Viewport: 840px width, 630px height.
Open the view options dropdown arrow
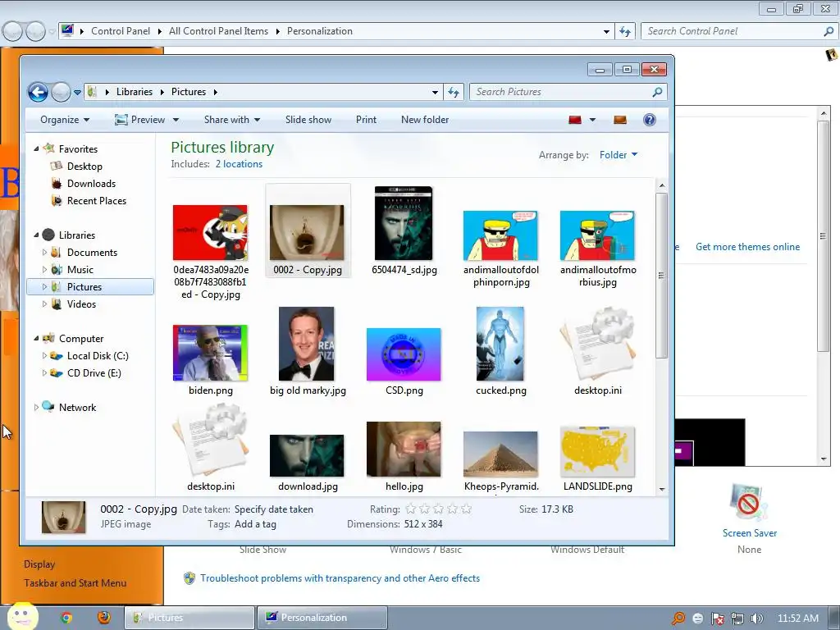(x=592, y=120)
